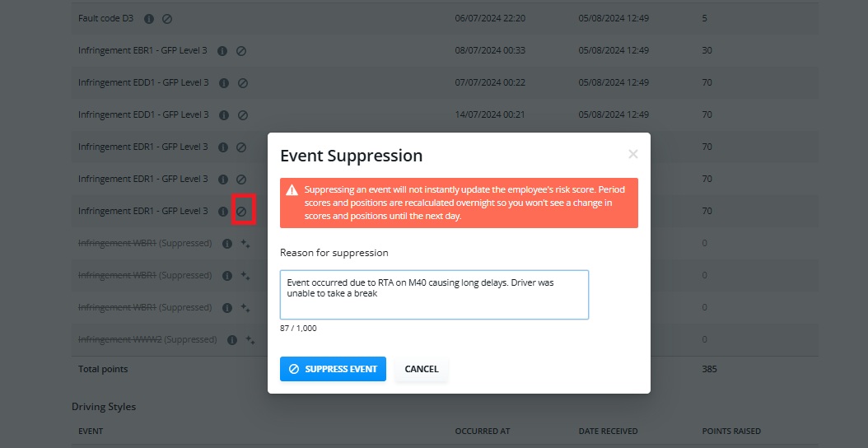This screenshot has width=868, height=448.
Task: Click suppress icon for Infringement EBR1 row
Action: click(x=240, y=50)
